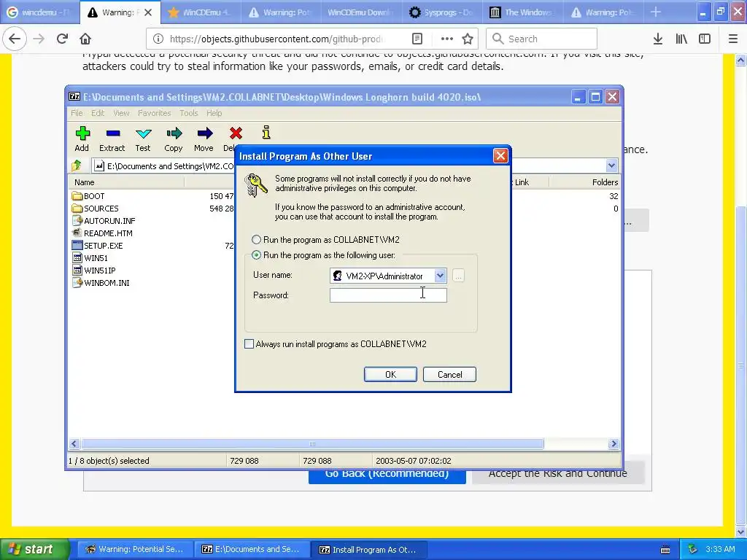Open the 7-Zip View menu
The image size is (747, 560).
(x=122, y=113)
